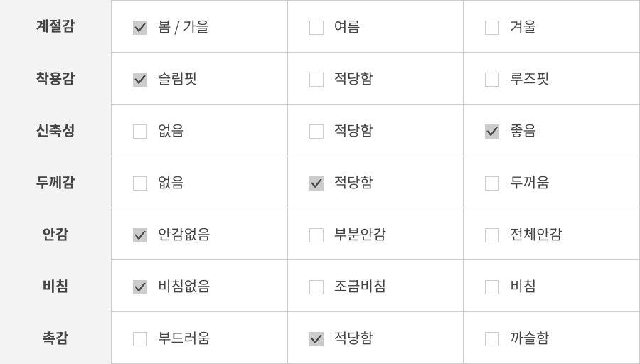Image resolution: width=640 pixels, height=364 pixels.
Task: Uncheck the 좋음 elasticity checkbox
Action: tap(492, 132)
